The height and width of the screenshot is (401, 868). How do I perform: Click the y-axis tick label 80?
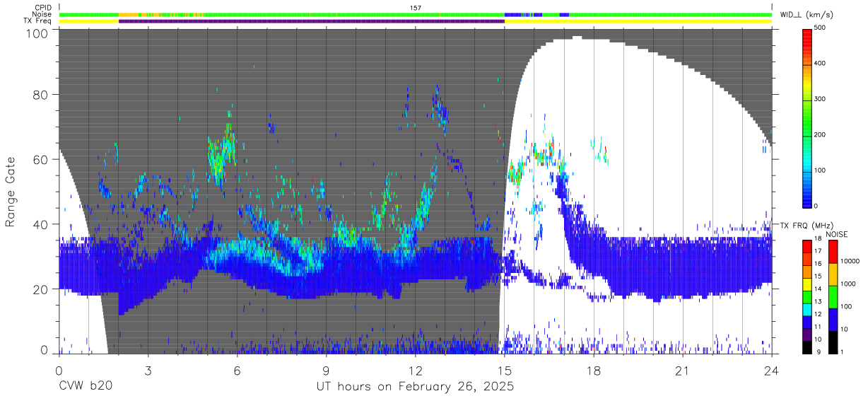click(40, 95)
